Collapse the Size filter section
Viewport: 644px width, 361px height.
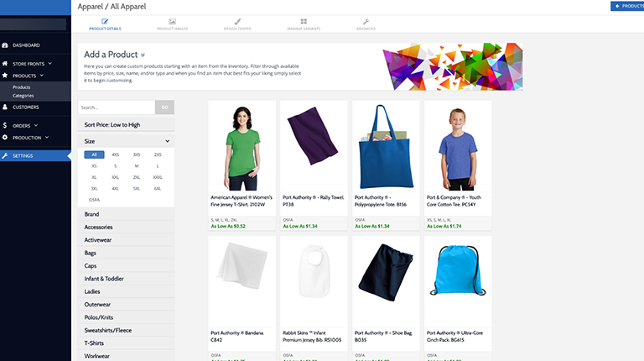click(x=168, y=141)
